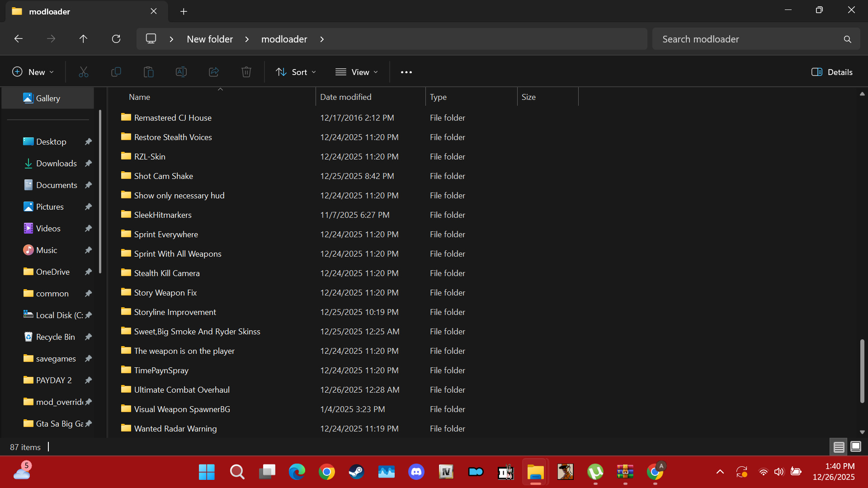
Task: Navigate to New folder in breadcrumb
Action: [x=210, y=39]
